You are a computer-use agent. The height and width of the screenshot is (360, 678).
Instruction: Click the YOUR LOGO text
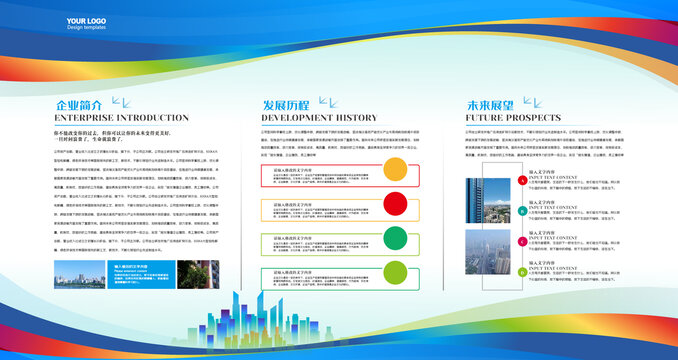click(86, 21)
